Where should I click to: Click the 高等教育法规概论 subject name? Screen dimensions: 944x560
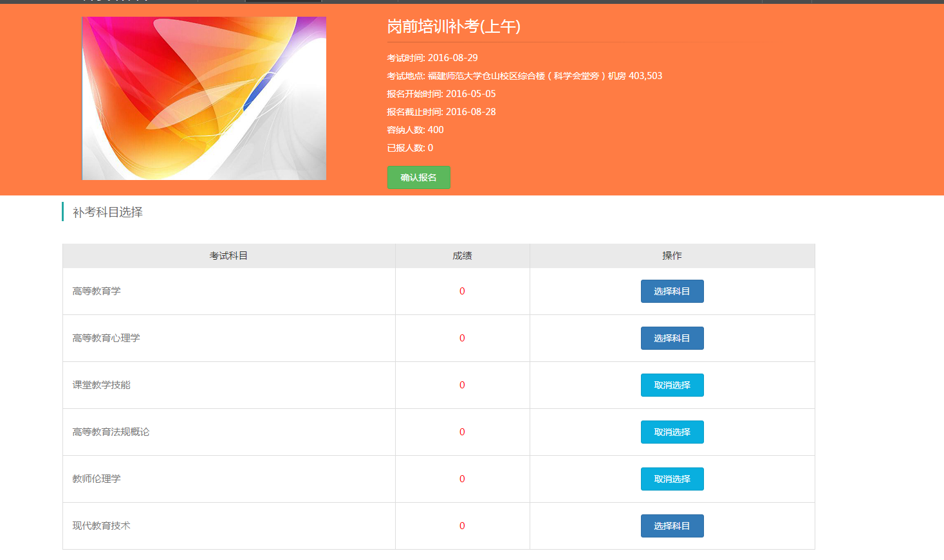[111, 432]
